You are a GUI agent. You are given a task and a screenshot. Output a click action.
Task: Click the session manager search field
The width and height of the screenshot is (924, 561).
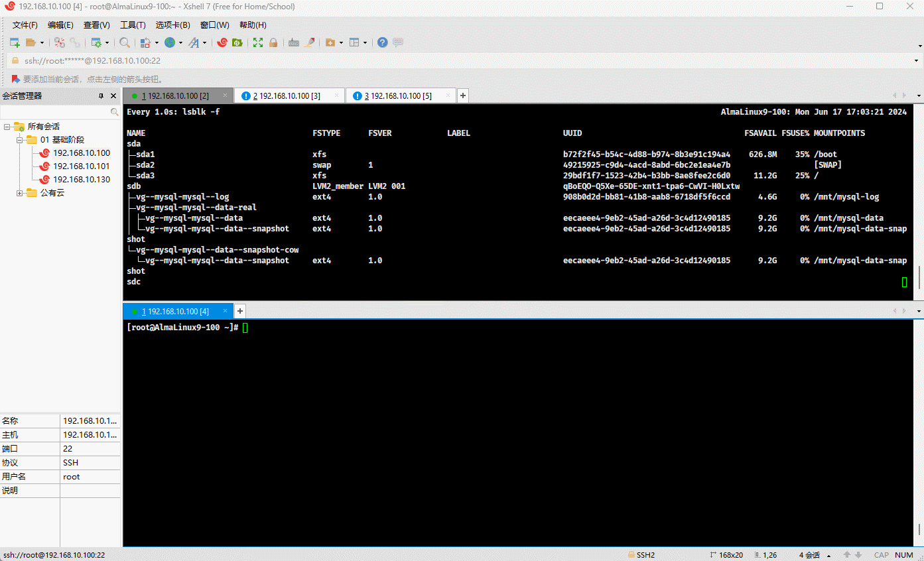[56, 113]
